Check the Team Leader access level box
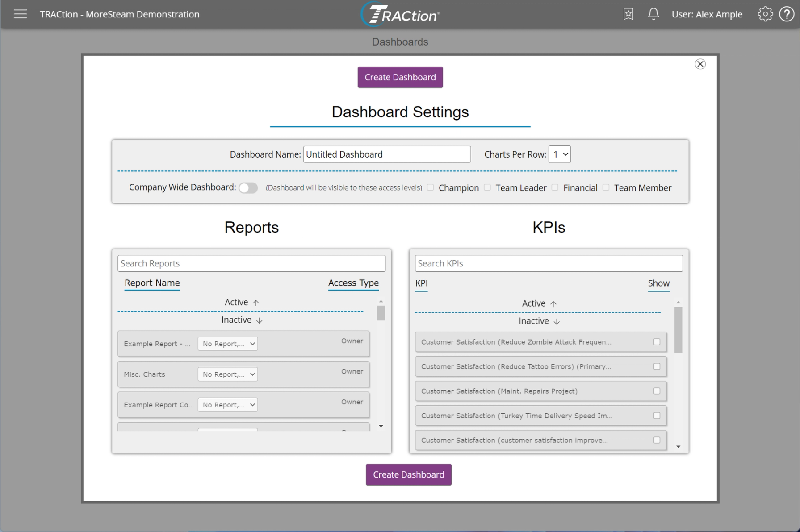This screenshot has width=800, height=532. (x=487, y=187)
